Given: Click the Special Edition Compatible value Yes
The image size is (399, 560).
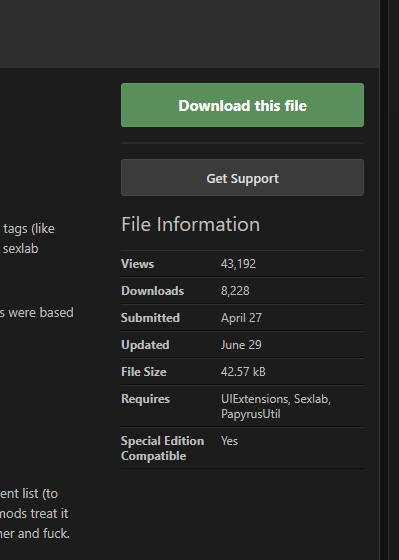Looking at the screenshot, I should point(229,441).
